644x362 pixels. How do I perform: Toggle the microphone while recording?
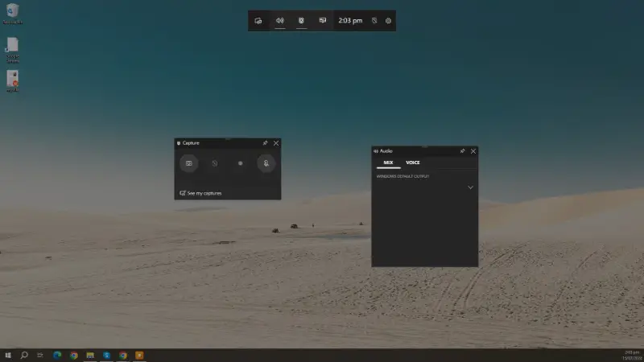[266, 163]
